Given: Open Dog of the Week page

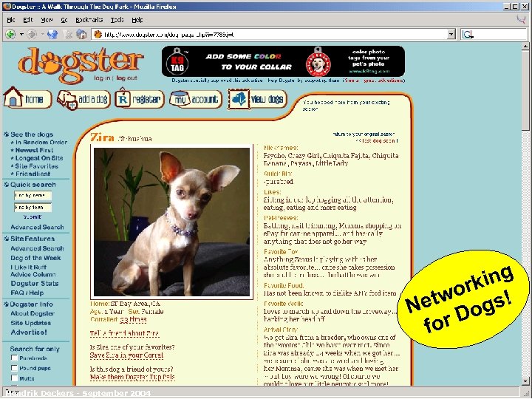Looking at the screenshot, I should tap(35, 258).
